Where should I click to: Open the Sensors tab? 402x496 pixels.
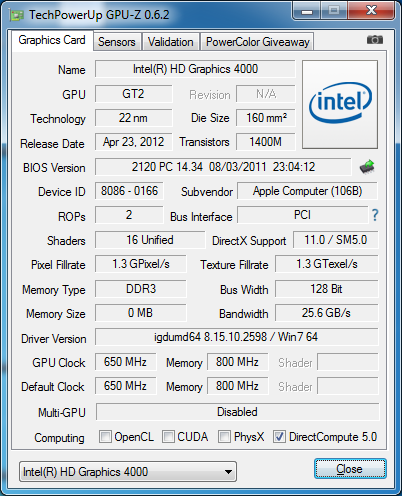pyautogui.click(x=117, y=42)
